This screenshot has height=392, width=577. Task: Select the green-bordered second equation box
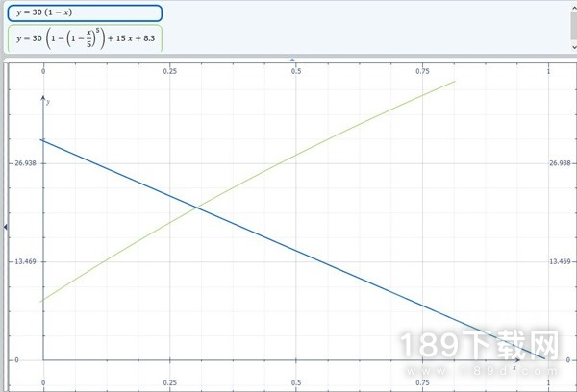coord(84,38)
